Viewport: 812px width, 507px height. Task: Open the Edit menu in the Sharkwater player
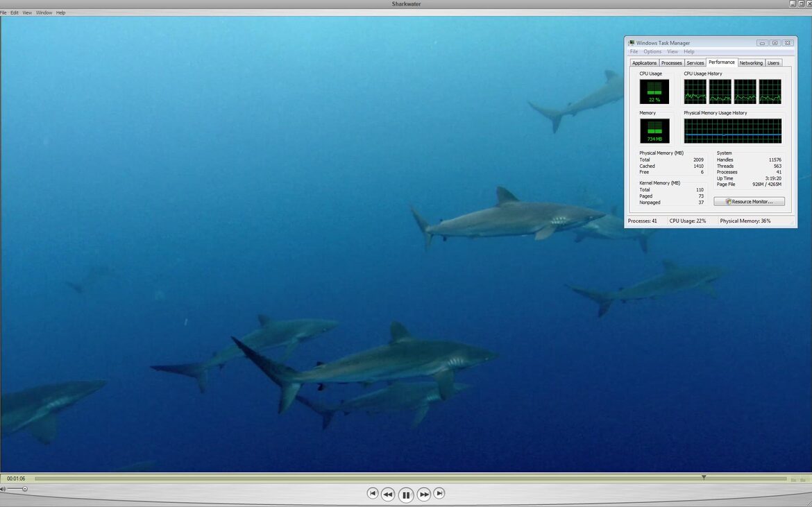tap(15, 12)
